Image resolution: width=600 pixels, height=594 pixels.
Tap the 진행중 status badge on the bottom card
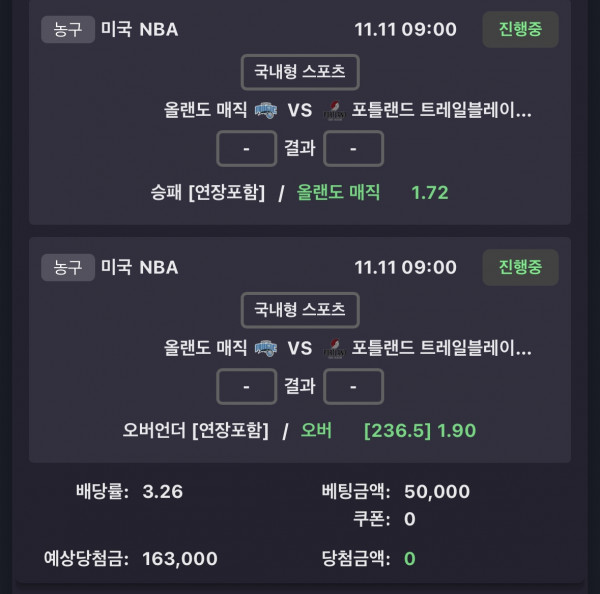pos(520,267)
